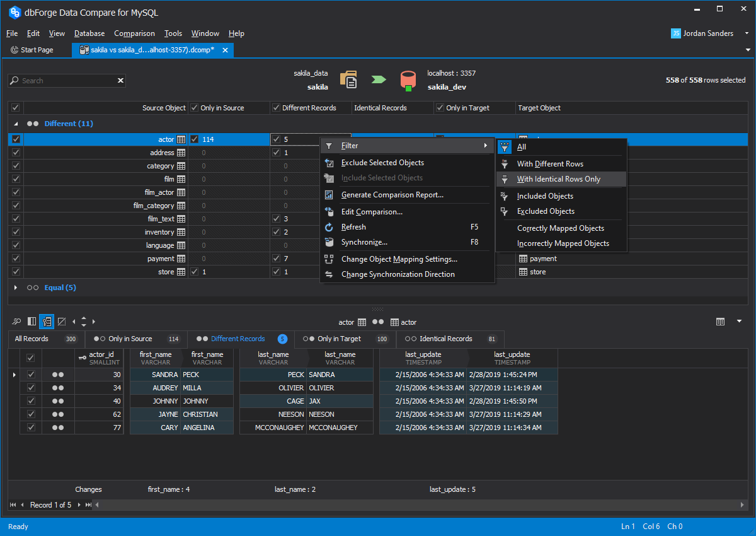Click the two-column layout icon in records toolbar

[x=31, y=322]
